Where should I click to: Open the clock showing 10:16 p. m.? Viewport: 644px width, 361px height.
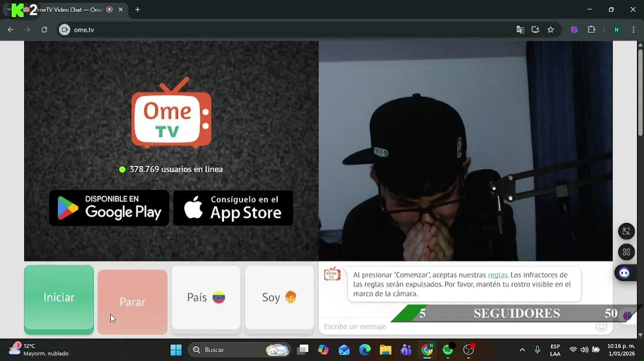(621, 350)
